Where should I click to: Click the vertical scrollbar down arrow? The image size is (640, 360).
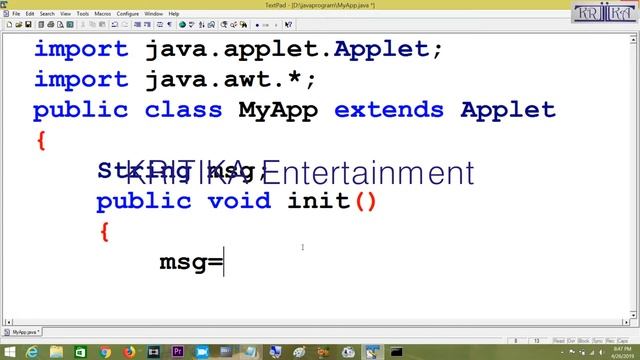633,315
